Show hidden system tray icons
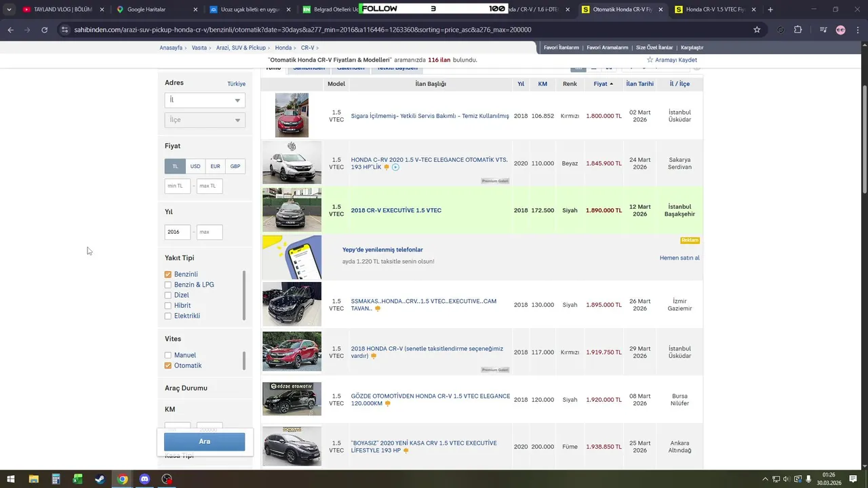Viewport: 868px width, 488px height. (766, 479)
